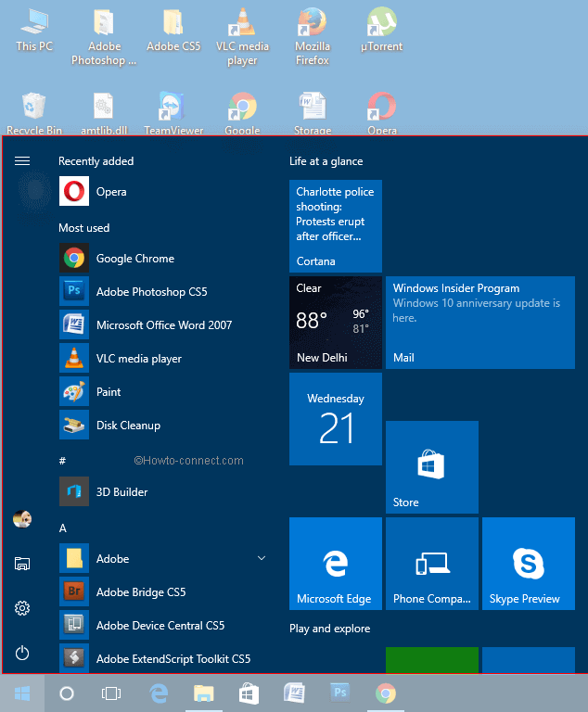Expand the Adobe folder chevron
Screen dimensions: 588x712
(262, 558)
